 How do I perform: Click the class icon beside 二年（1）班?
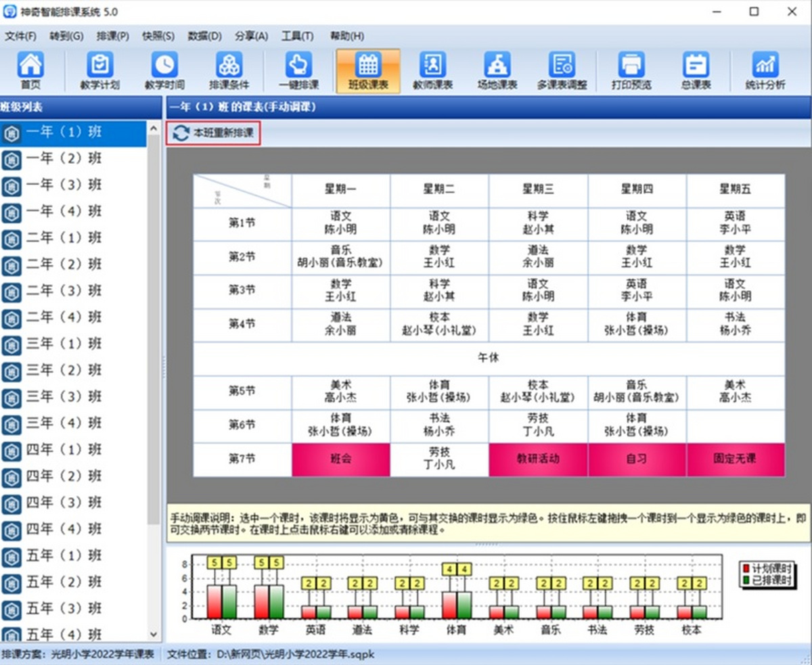pyautogui.click(x=12, y=239)
